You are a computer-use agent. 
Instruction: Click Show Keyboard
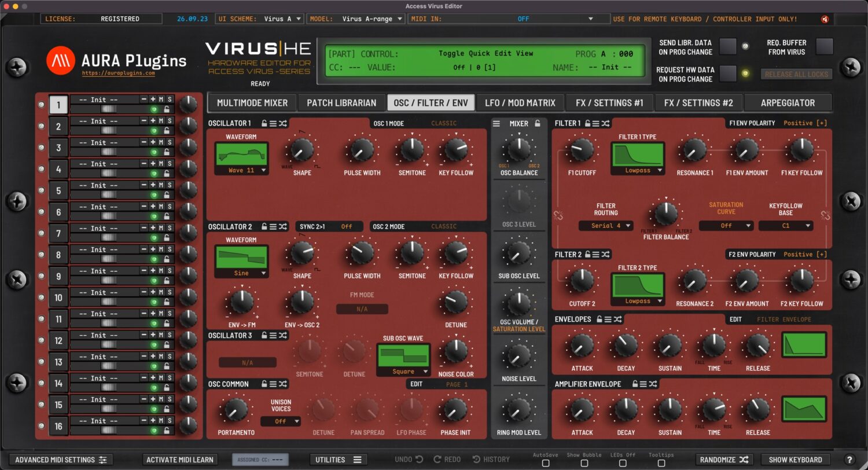tap(795, 460)
